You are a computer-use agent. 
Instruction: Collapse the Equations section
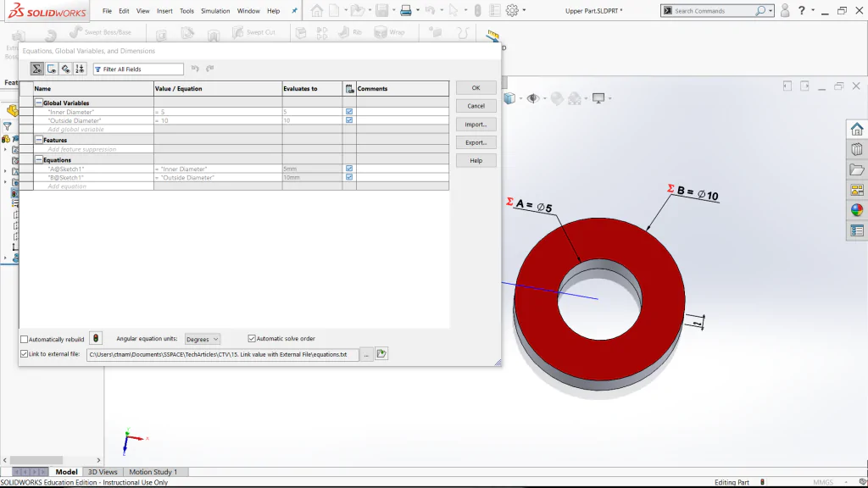coord(39,160)
